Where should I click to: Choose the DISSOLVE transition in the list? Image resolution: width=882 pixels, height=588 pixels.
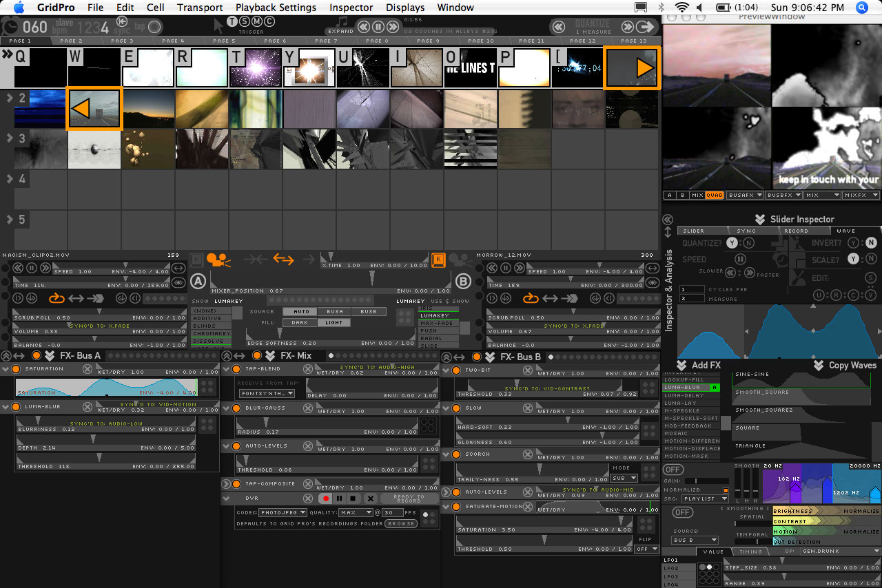tap(211, 340)
